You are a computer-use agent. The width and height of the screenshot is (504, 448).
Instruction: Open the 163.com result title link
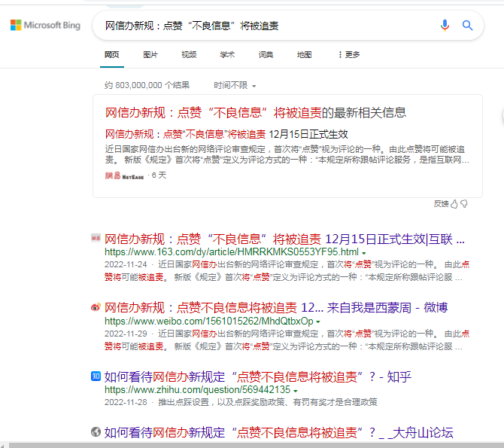(285, 239)
